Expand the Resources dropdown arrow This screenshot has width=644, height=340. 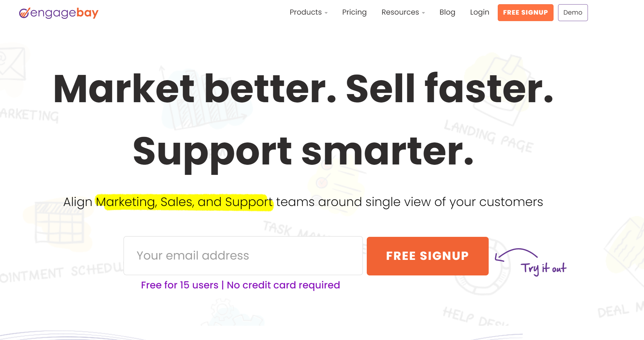tap(423, 13)
